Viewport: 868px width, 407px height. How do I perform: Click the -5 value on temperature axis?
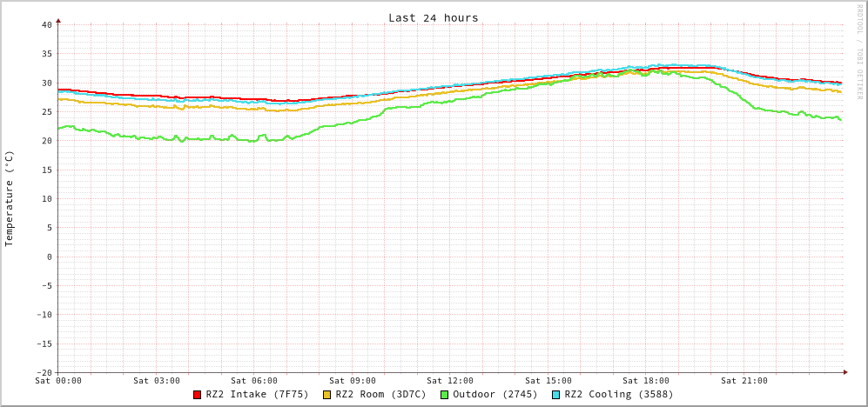(x=46, y=285)
